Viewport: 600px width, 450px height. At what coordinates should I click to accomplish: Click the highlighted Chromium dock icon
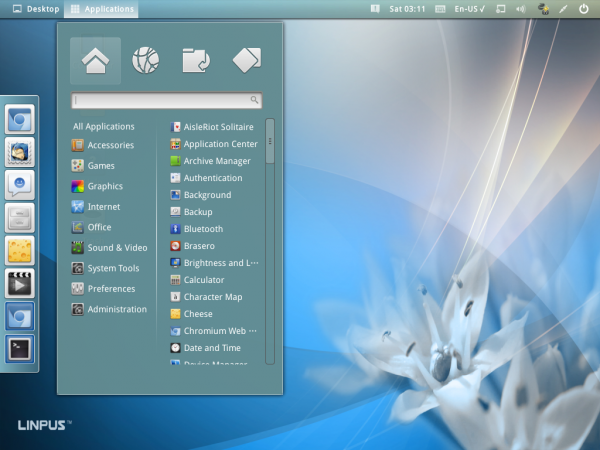20,316
